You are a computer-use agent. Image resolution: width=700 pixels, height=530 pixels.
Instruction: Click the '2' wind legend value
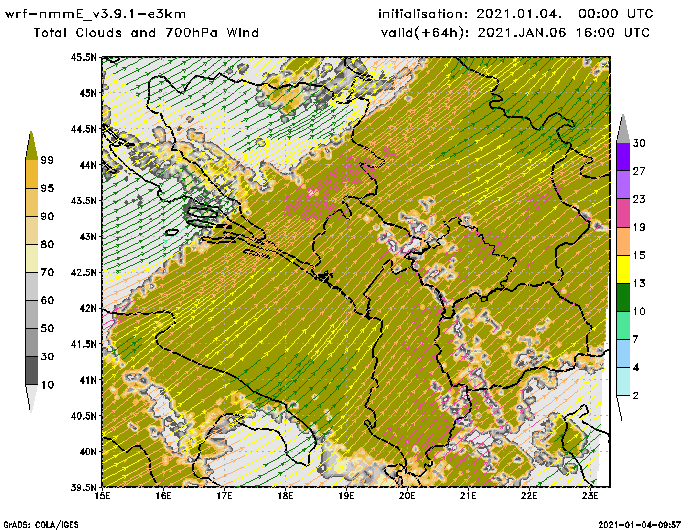point(636,395)
